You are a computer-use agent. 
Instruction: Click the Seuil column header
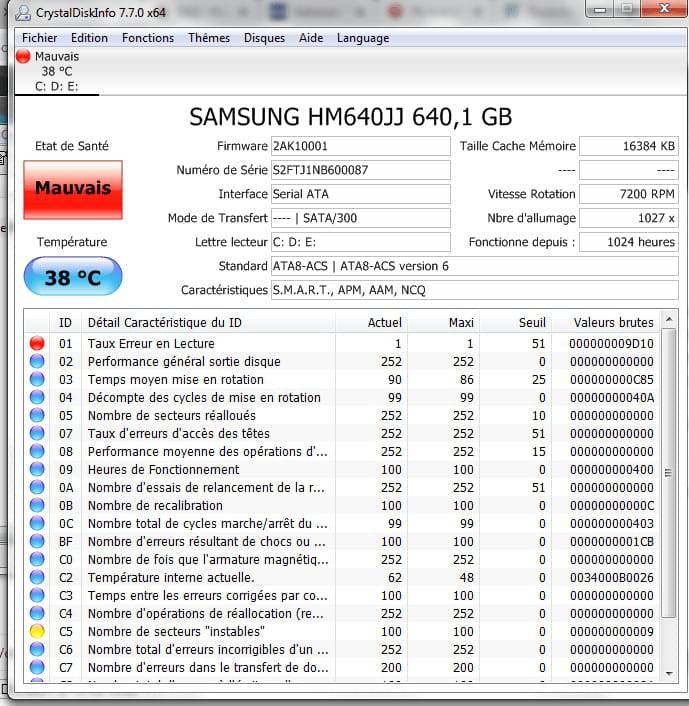point(516,322)
